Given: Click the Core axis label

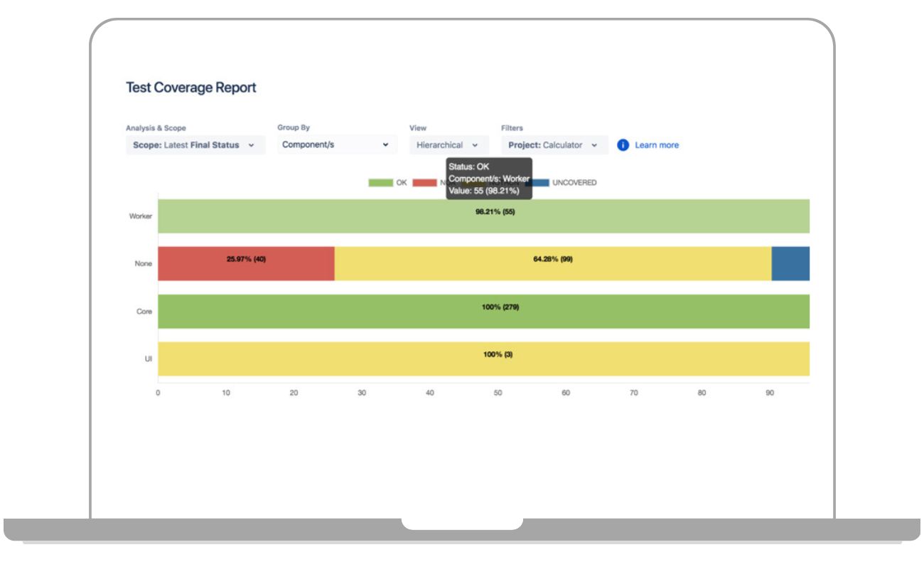Looking at the screenshot, I should click(144, 312).
